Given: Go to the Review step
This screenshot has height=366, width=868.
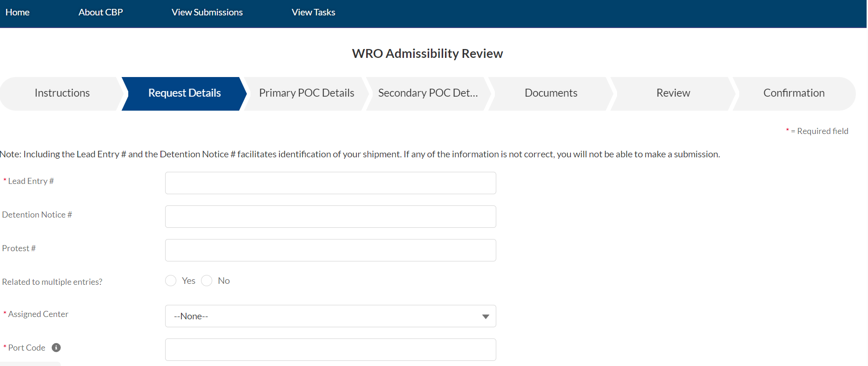Looking at the screenshot, I should click(673, 93).
